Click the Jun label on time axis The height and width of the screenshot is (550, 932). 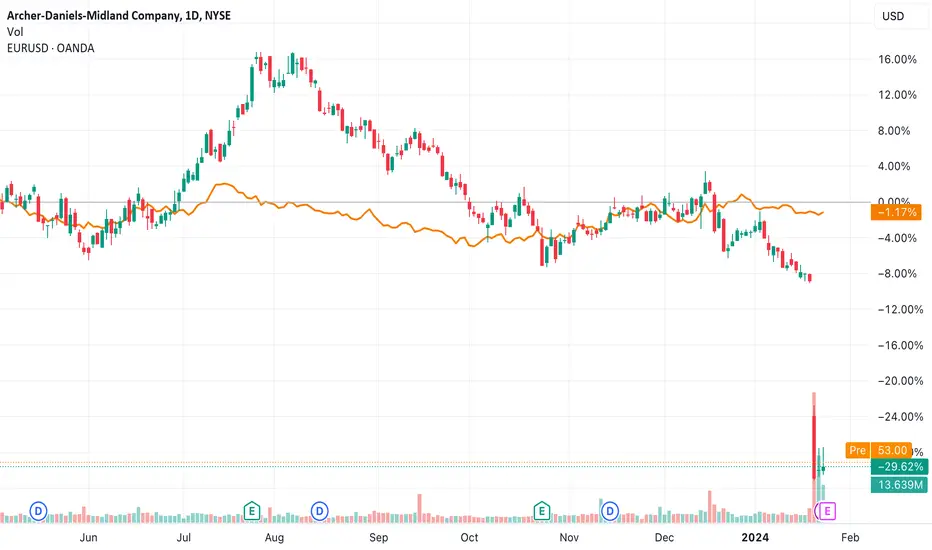[x=88, y=538]
